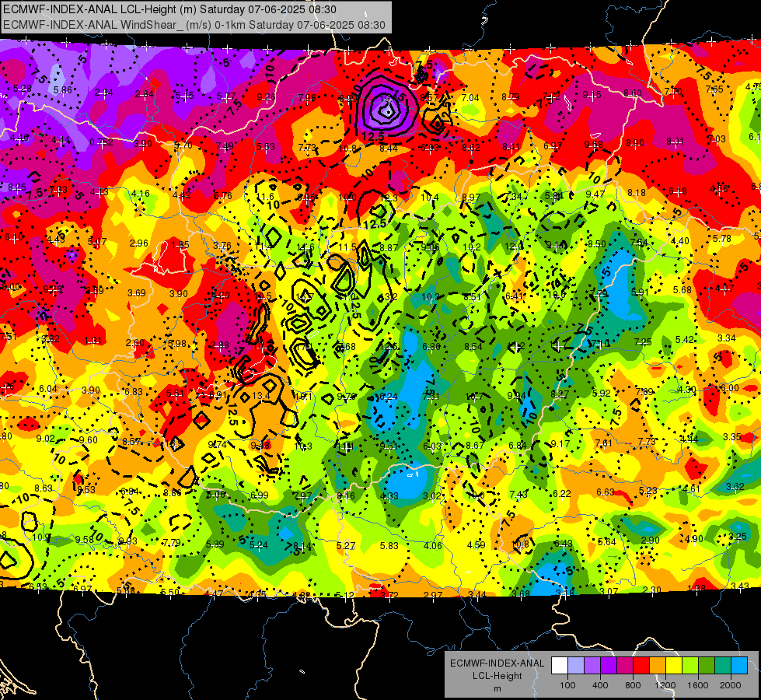Select the vivid violet legend swatch at 400
The height and width of the screenshot is (700, 761).
pos(609,666)
